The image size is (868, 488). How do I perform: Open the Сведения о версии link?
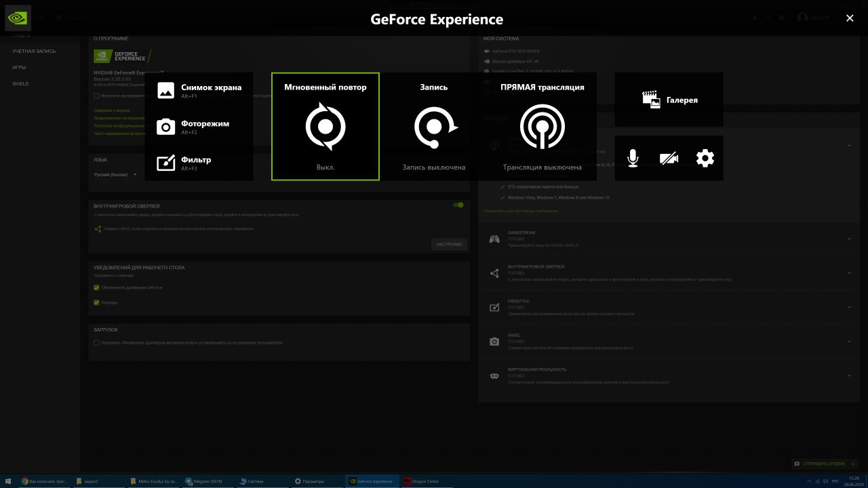pyautogui.click(x=112, y=110)
